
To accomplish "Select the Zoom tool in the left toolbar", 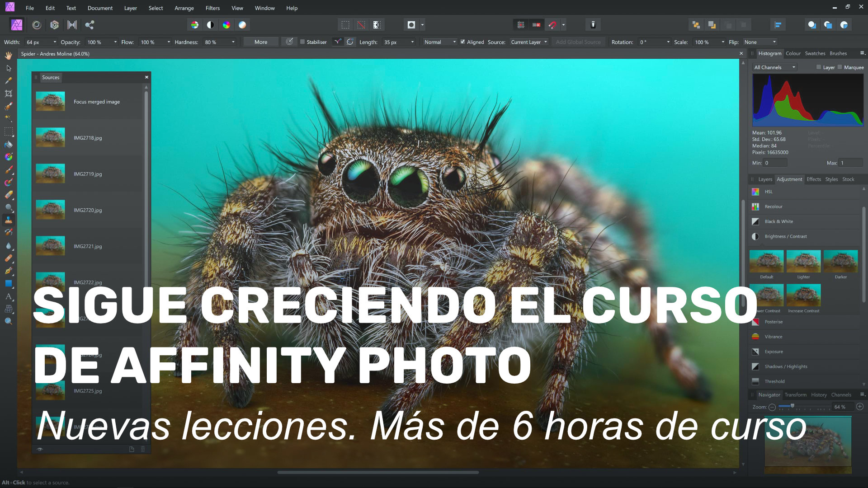I will (9, 321).
